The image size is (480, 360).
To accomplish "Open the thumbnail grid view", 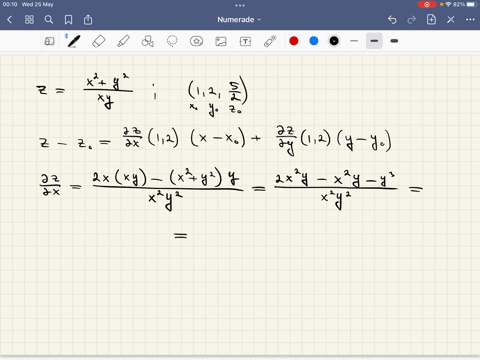I will [29, 20].
